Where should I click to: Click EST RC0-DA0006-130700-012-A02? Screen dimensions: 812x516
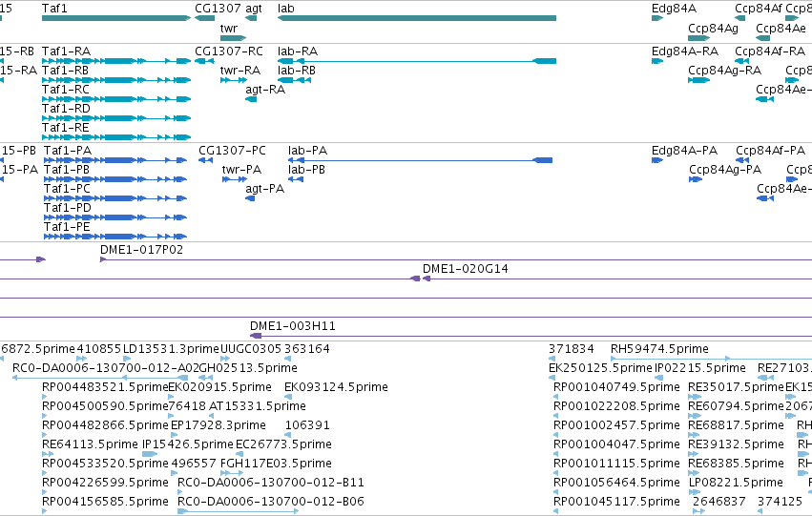[x=106, y=368]
